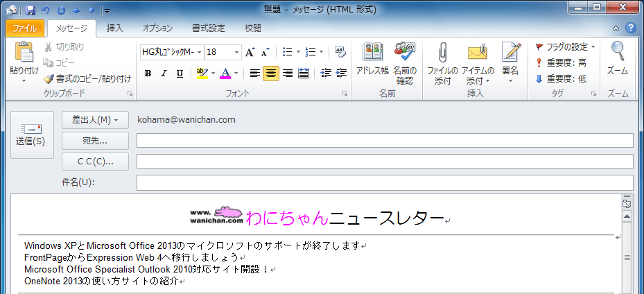Click the 宛先... recipients button

(95, 141)
